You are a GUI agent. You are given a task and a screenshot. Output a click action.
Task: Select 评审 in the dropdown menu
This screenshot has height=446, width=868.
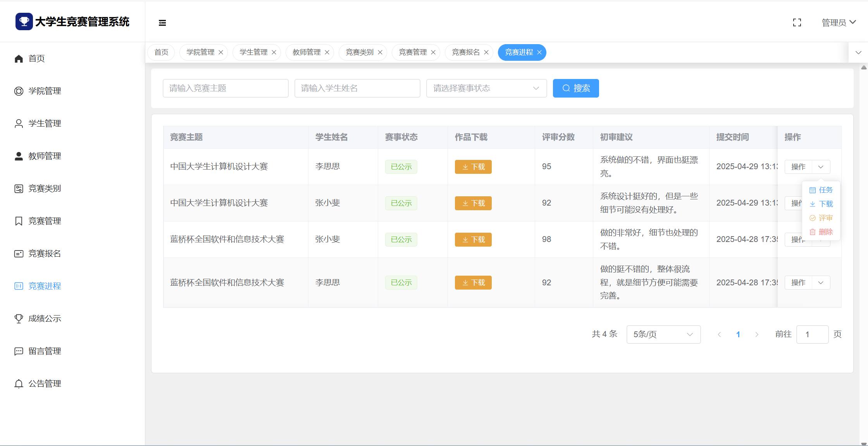821,218
